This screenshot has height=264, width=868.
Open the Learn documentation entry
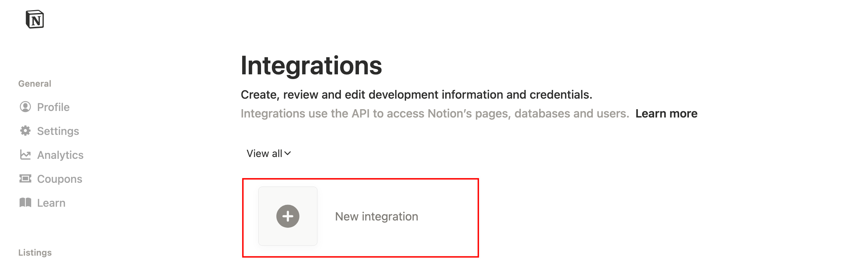click(51, 202)
